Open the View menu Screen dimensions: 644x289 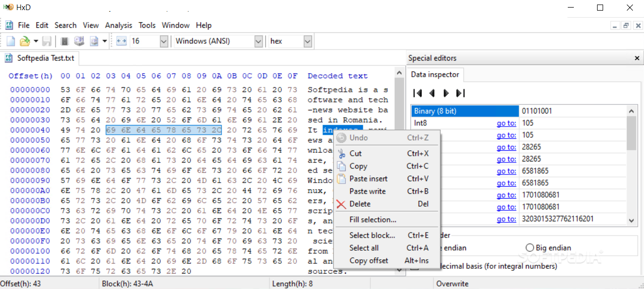point(91,25)
